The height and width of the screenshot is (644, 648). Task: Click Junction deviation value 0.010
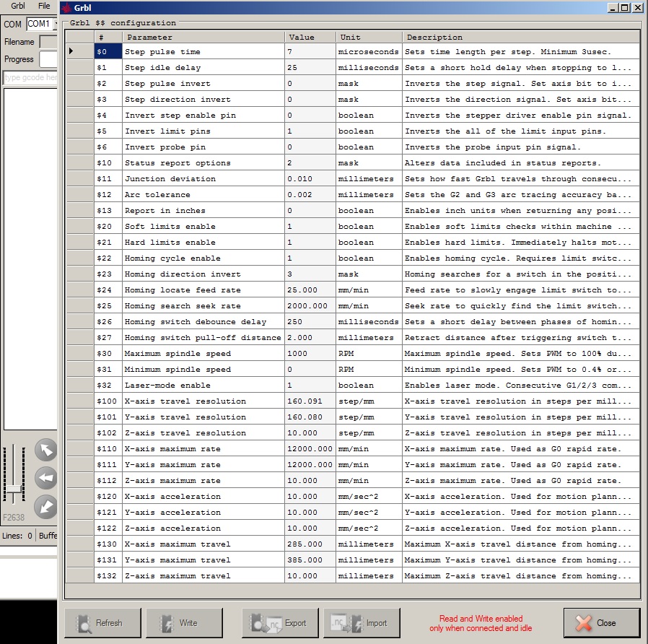coord(310,178)
